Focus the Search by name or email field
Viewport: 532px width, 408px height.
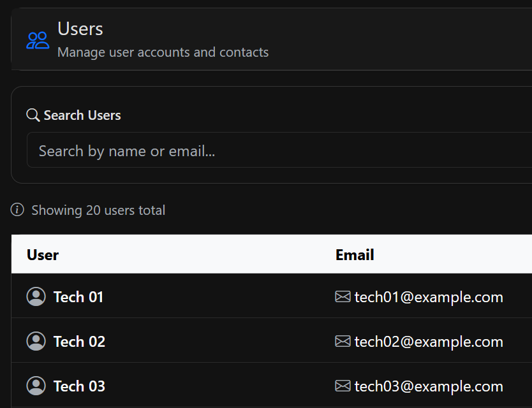coord(279,150)
